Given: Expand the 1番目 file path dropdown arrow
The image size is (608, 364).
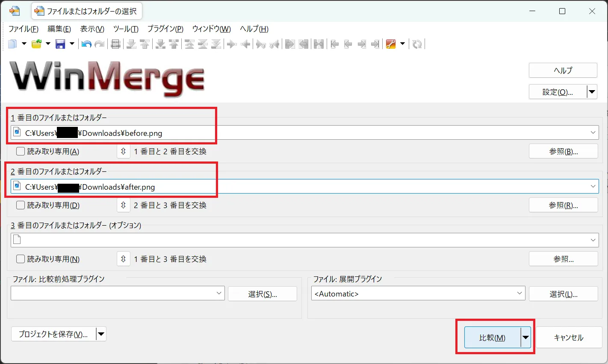Looking at the screenshot, I should tap(593, 132).
